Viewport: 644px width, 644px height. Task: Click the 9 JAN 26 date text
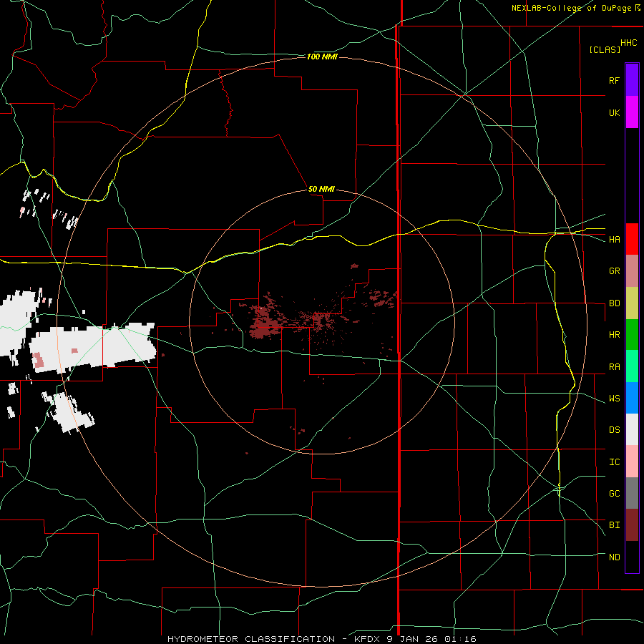point(411,639)
